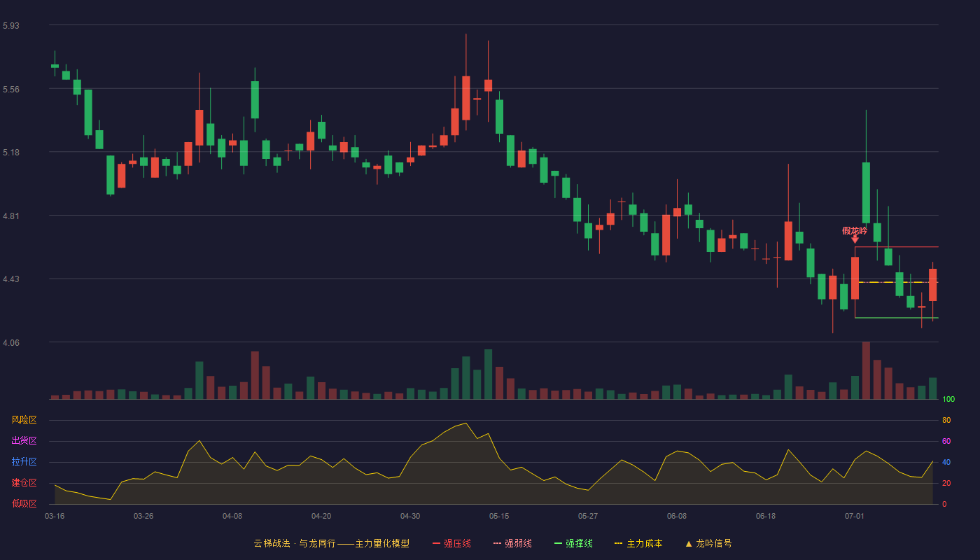Click the first green candlestick at 03-16

(x=55, y=66)
